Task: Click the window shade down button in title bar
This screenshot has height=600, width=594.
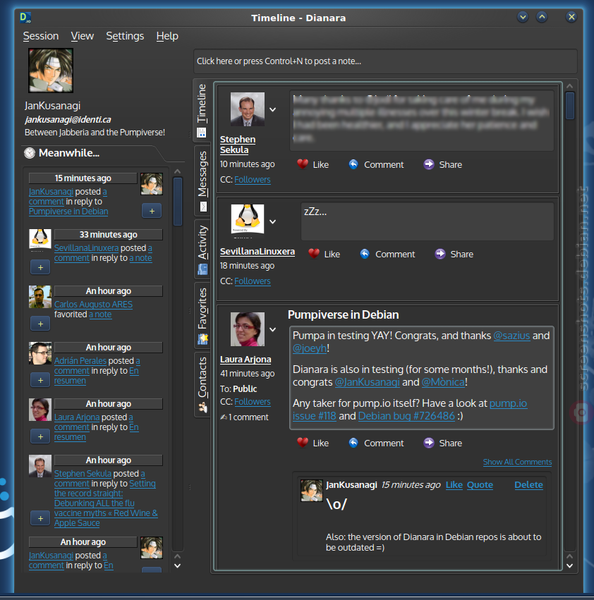Action: coord(523,17)
